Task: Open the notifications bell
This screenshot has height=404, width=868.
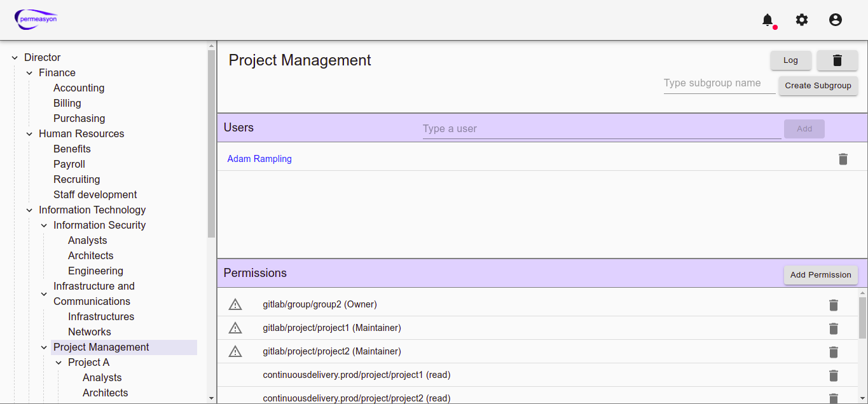Action: tap(768, 20)
